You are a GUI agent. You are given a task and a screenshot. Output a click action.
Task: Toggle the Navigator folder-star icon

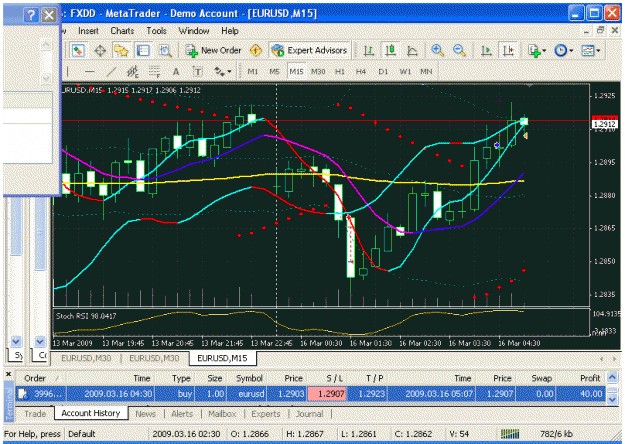point(121,51)
